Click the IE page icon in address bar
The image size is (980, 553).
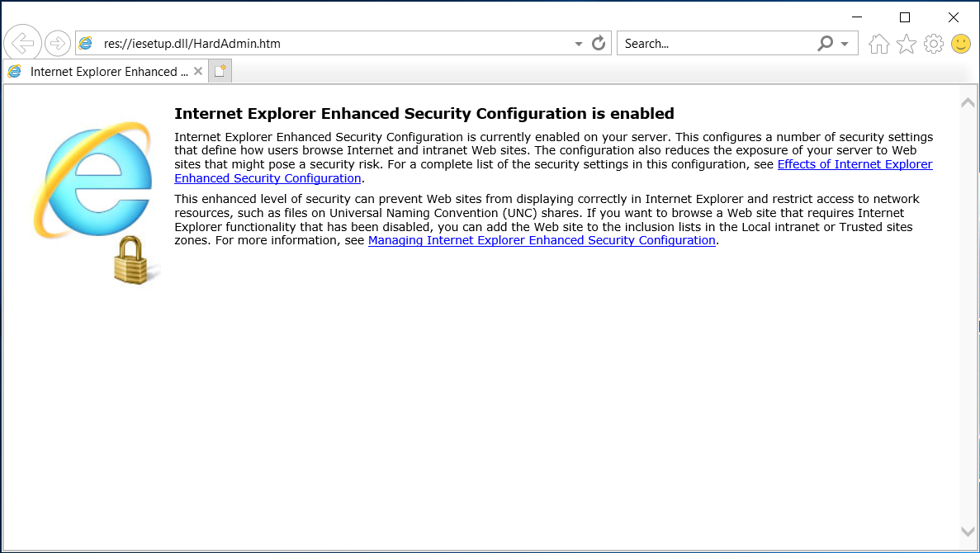coord(86,43)
